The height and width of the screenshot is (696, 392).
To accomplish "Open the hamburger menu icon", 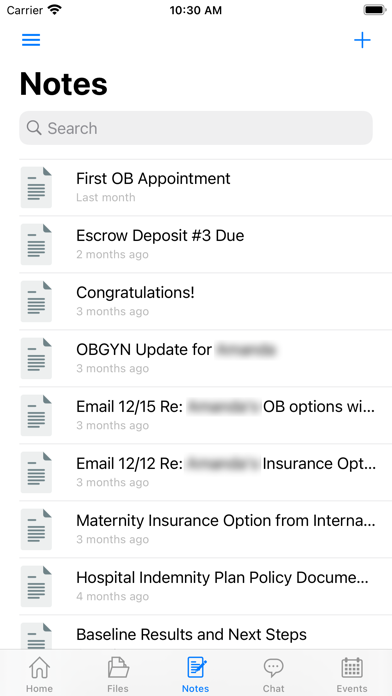I will coord(31,40).
